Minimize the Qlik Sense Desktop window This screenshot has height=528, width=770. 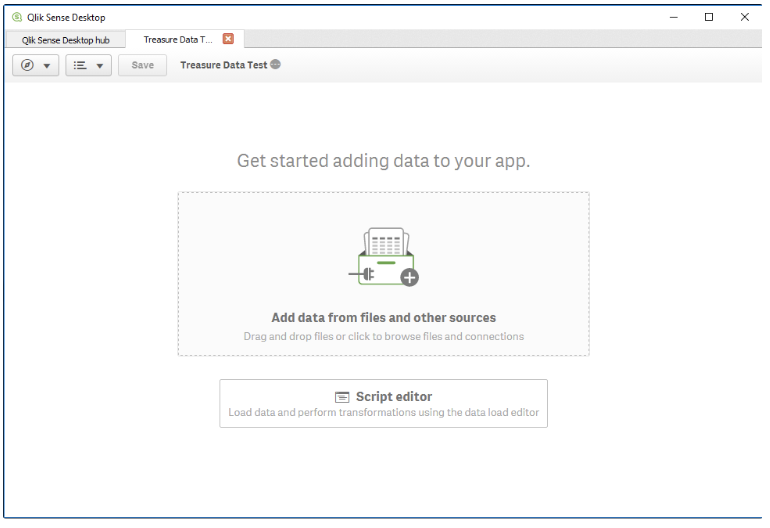click(x=672, y=17)
